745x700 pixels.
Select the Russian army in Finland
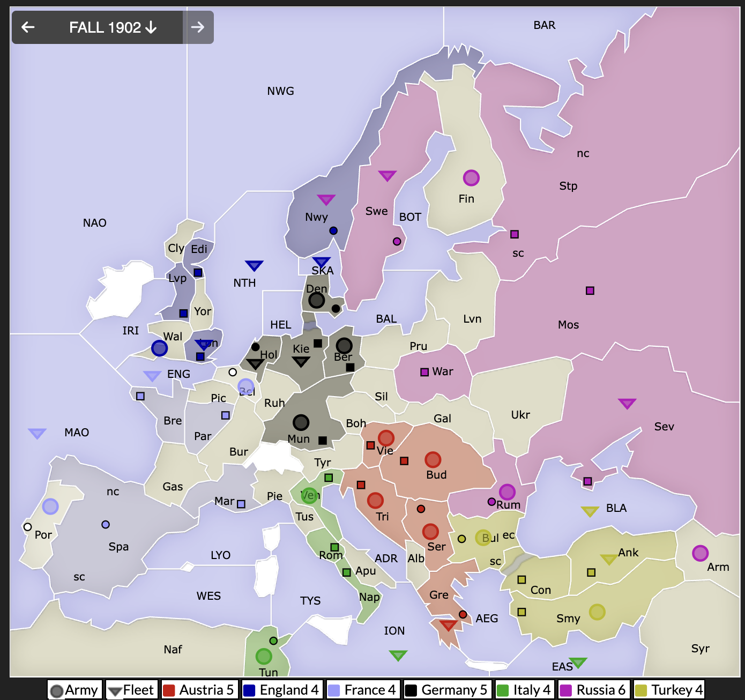(x=471, y=177)
